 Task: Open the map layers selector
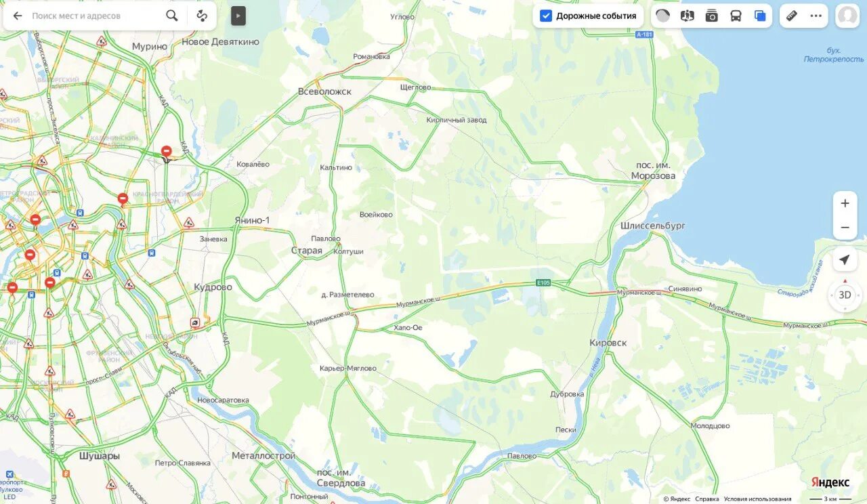click(760, 16)
